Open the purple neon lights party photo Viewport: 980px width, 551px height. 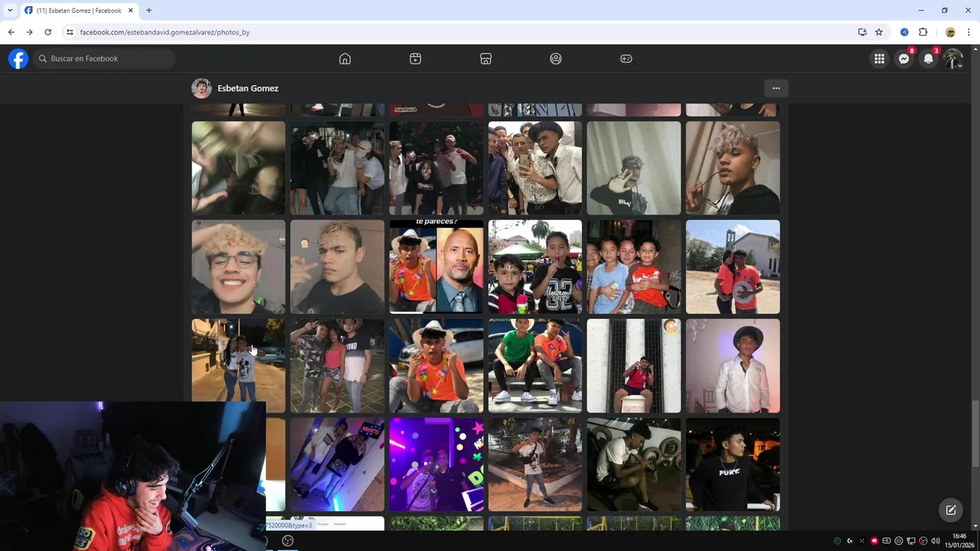coord(436,465)
